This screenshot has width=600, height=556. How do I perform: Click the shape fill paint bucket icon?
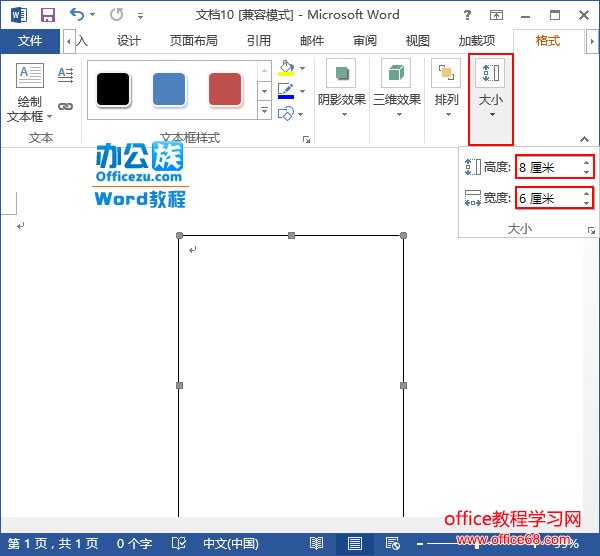pyautogui.click(x=286, y=68)
